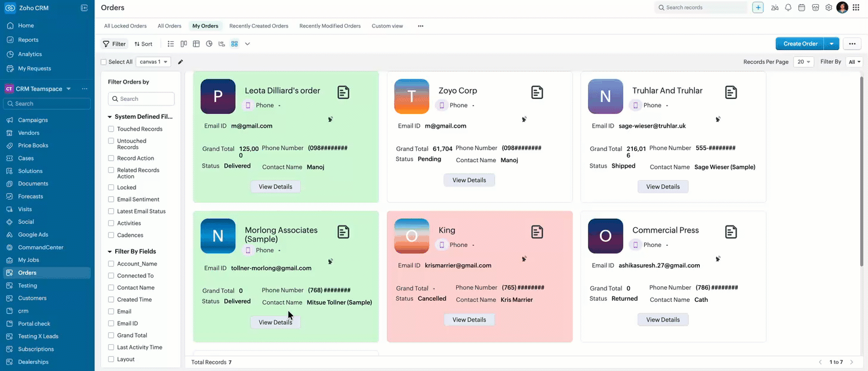Collapse the Filter By Fields section
Viewport: 868px width, 371px height.
coord(110,252)
